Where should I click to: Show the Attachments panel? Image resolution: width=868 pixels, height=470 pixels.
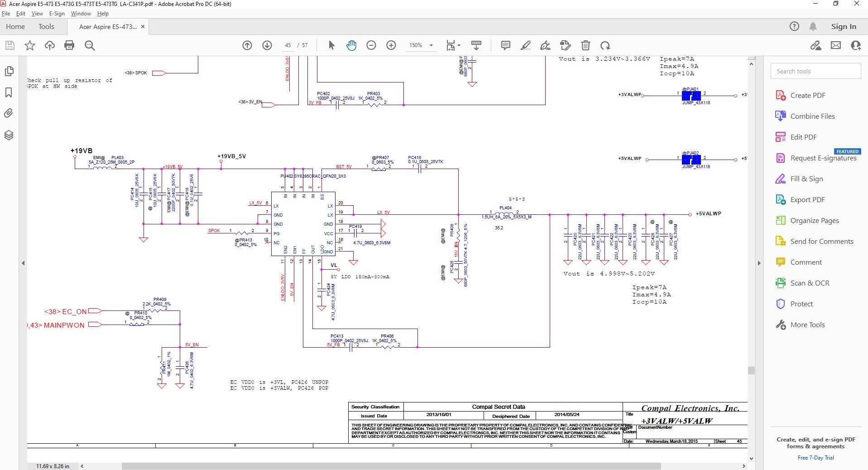coord(9,113)
